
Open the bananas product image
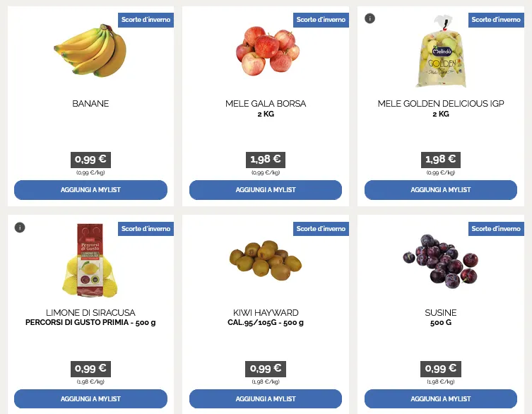(x=90, y=49)
